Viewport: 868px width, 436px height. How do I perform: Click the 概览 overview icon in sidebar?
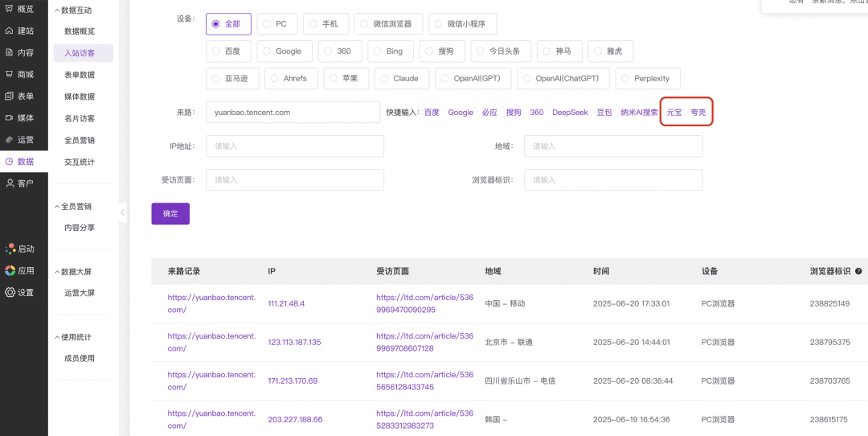coord(10,10)
